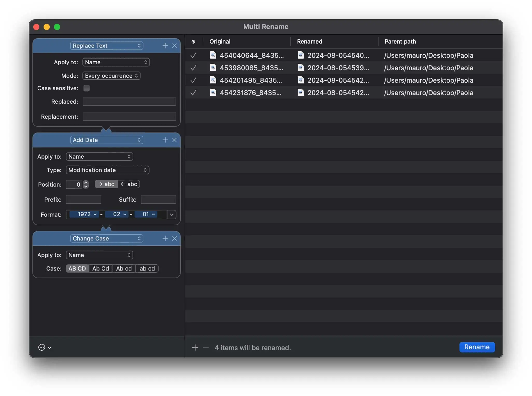Click inside the Replacement text field

click(x=129, y=116)
